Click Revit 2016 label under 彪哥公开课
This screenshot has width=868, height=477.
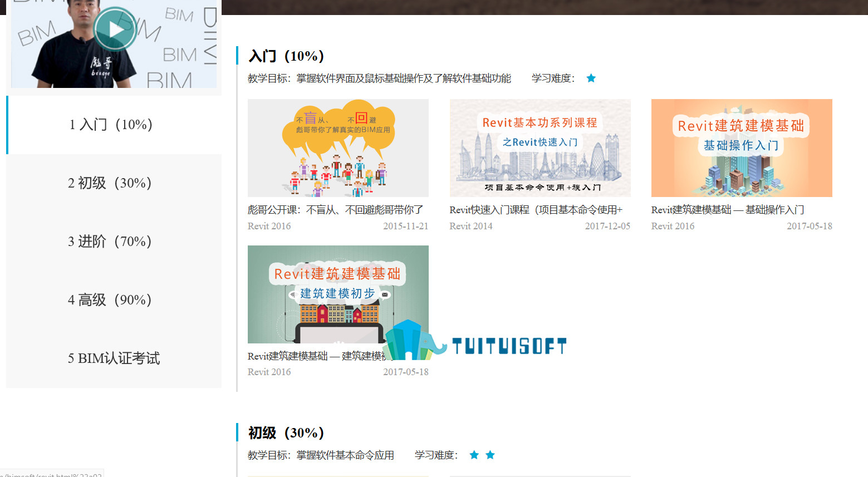pyautogui.click(x=269, y=226)
